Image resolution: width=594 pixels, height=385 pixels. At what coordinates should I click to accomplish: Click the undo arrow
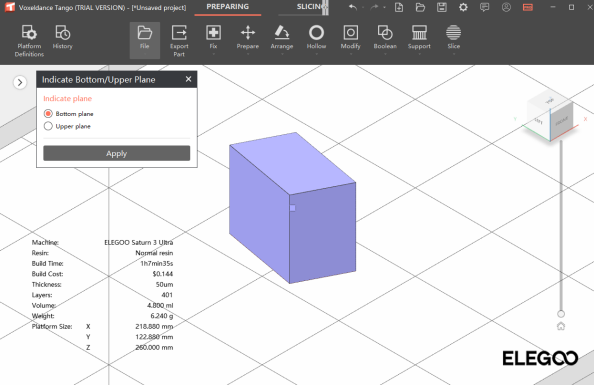(353, 7)
